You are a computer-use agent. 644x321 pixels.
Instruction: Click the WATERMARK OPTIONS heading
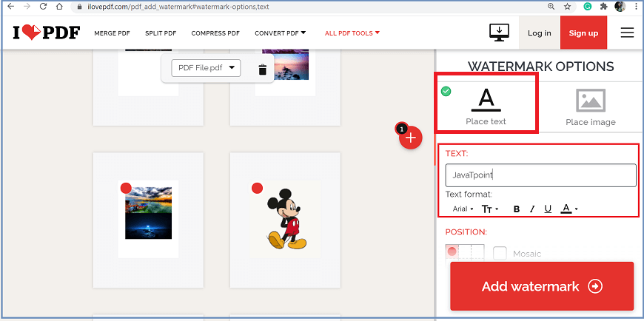[540, 66]
